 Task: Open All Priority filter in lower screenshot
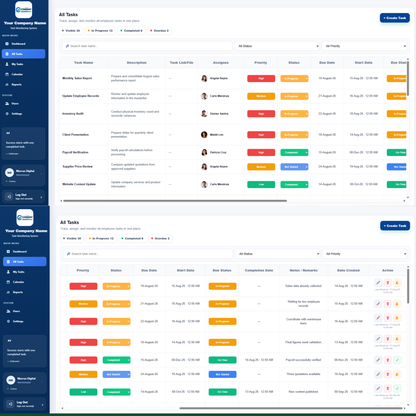(x=365, y=254)
